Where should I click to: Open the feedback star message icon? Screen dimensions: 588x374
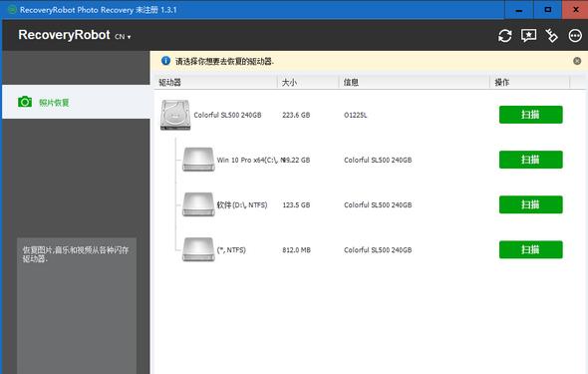coord(528,36)
